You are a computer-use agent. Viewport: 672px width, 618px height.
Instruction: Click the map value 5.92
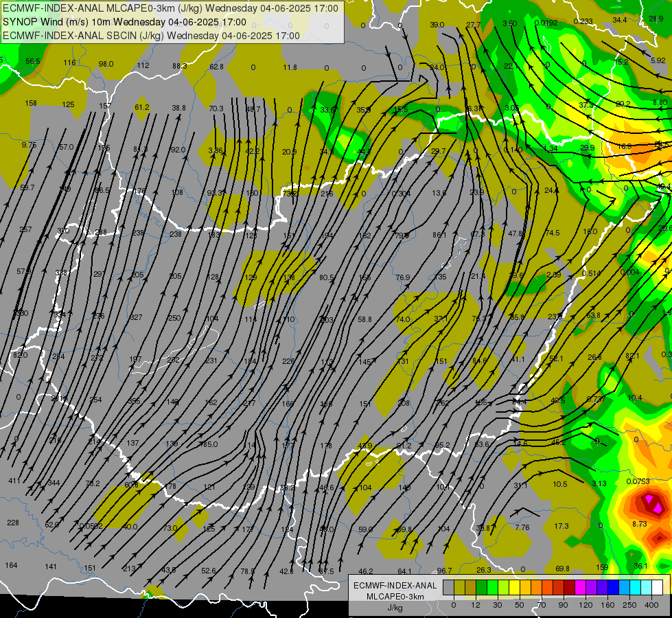(x=658, y=60)
